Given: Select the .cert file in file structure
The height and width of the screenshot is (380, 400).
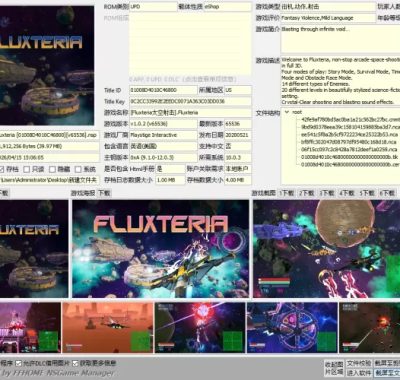Looking at the screenshot, I should tap(350, 165).
